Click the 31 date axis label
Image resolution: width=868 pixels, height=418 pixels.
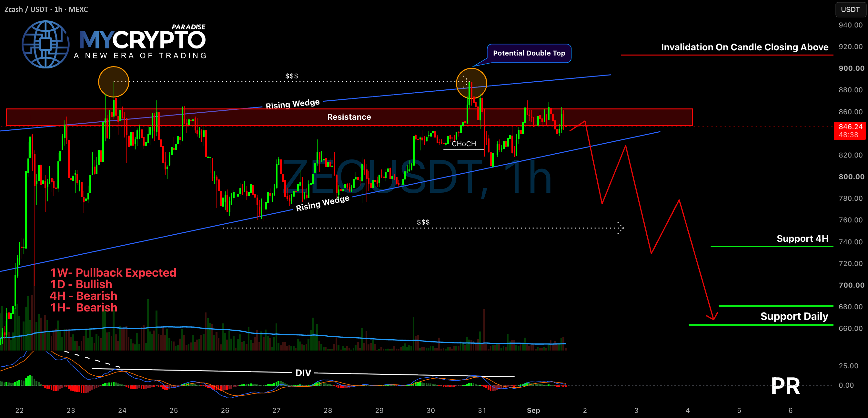click(x=482, y=410)
